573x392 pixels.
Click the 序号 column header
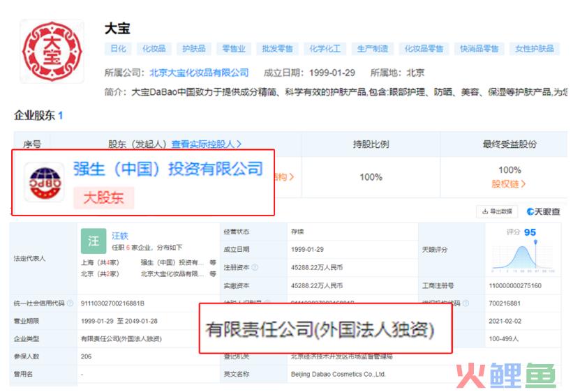(x=32, y=144)
